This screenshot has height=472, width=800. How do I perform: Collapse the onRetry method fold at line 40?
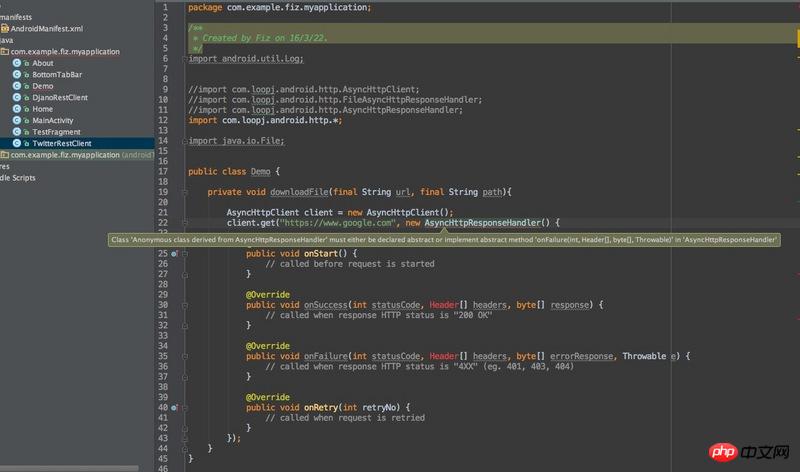tap(185, 408)
